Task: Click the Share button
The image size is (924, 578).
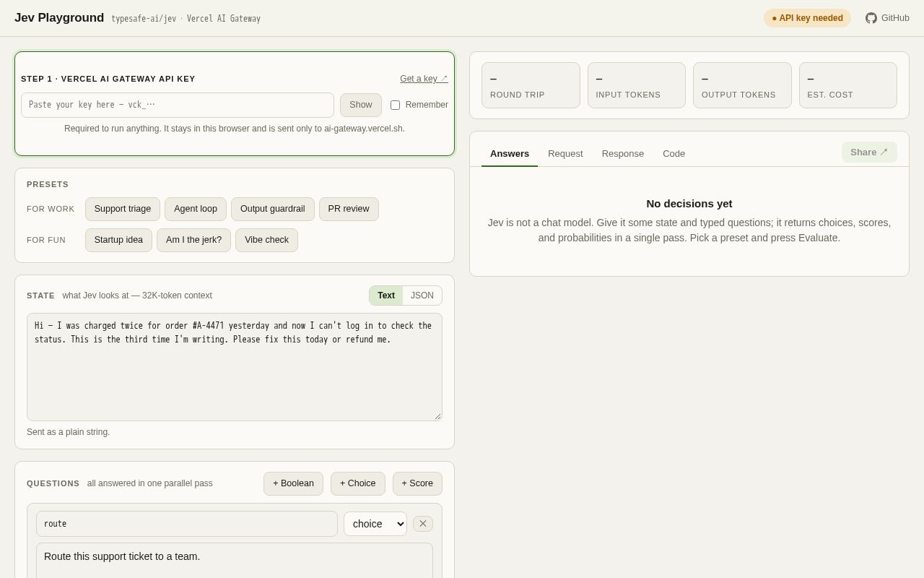Action: click(x=869, y=152)
